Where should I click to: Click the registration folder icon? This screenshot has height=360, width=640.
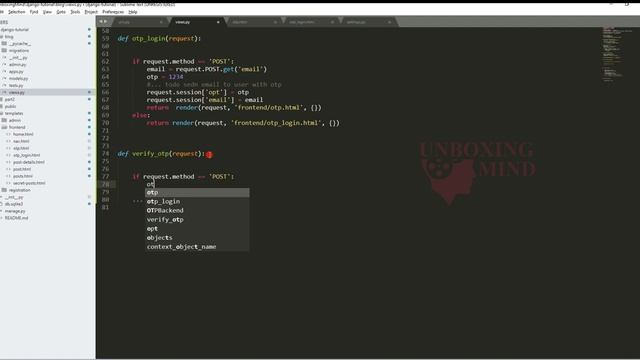pos(4,190)
